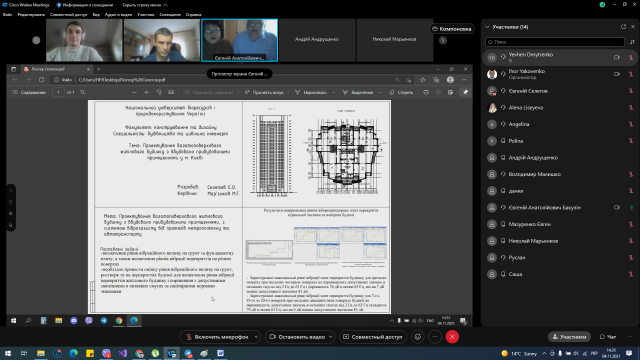Viewport: 640px width, 360px height.
Task: Open the microphone options dropdown arrow
Action: click(256, 337)
